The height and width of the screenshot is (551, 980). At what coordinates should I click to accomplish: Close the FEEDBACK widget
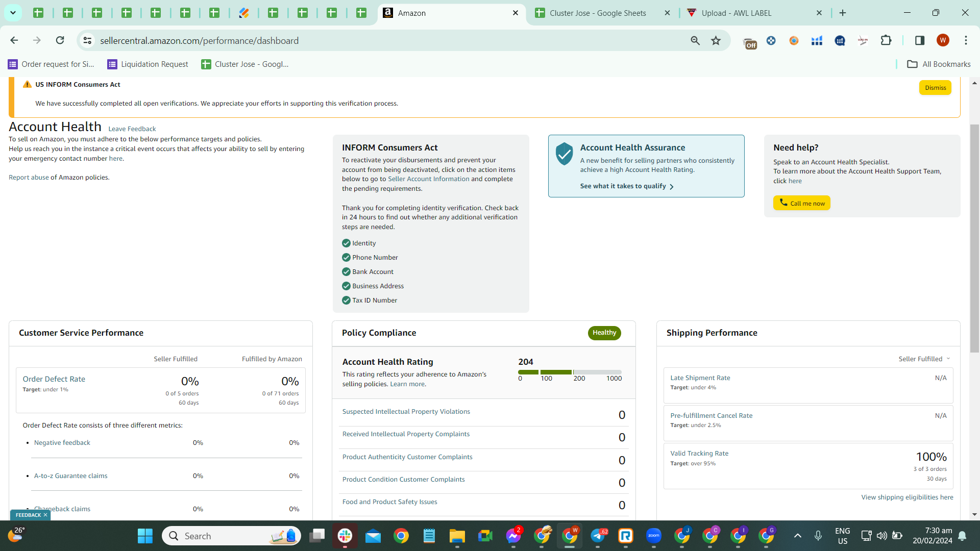point(45,515)
